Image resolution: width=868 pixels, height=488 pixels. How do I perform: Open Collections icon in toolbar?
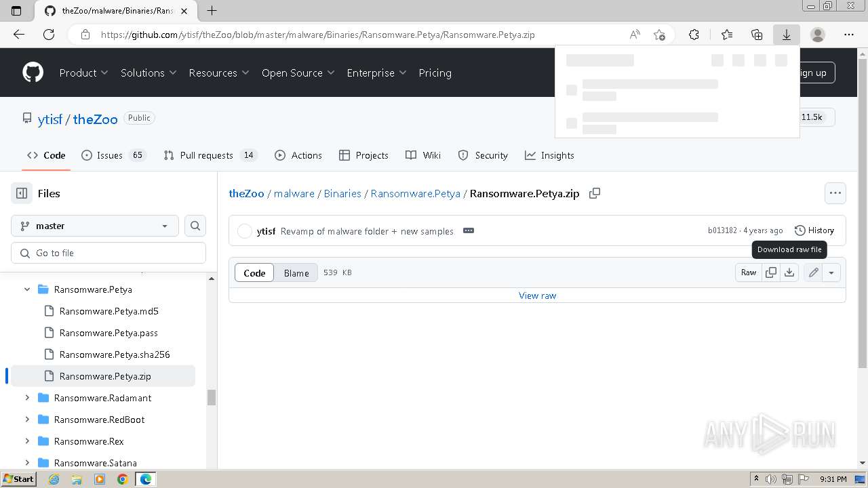click(x=757, y=35)
